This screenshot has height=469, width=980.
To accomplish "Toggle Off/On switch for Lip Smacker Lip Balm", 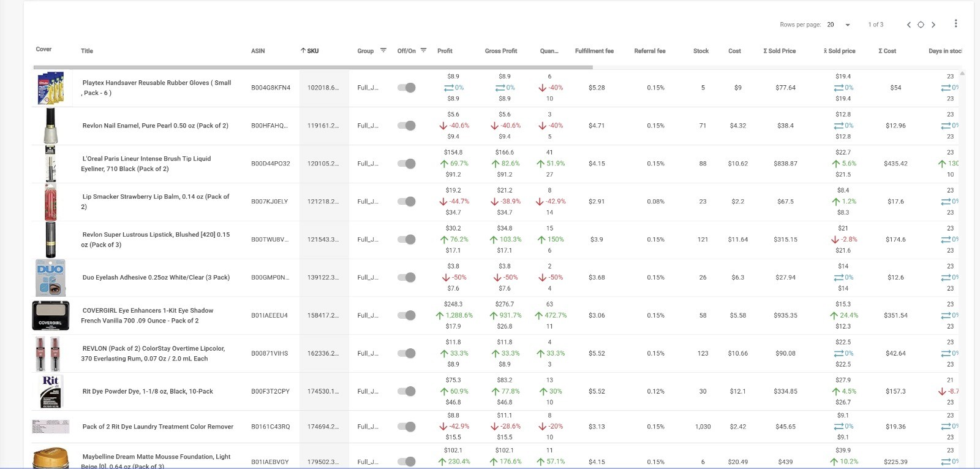I will coord(407,202).
